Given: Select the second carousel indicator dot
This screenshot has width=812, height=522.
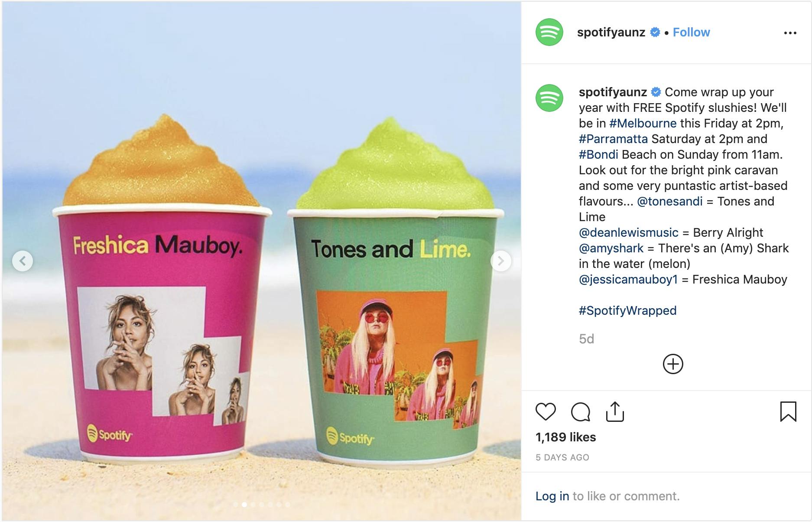Looking at the screenshot, I should [x=244, y=504].
